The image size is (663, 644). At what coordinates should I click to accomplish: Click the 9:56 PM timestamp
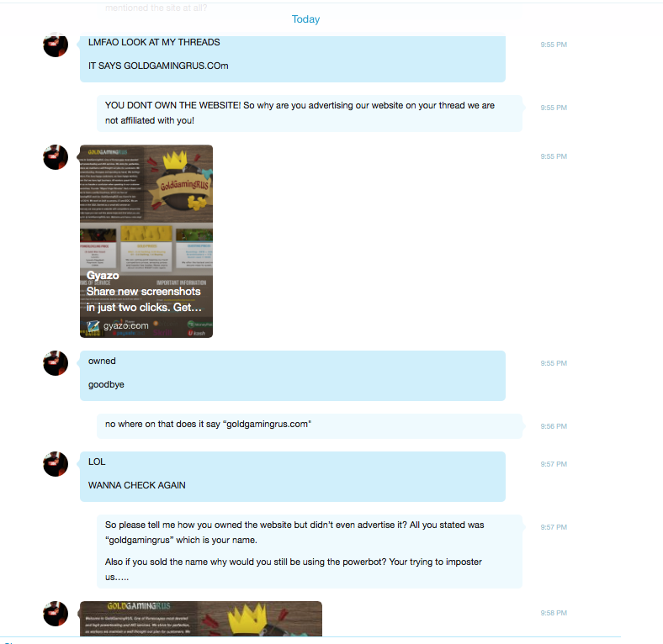554,426
